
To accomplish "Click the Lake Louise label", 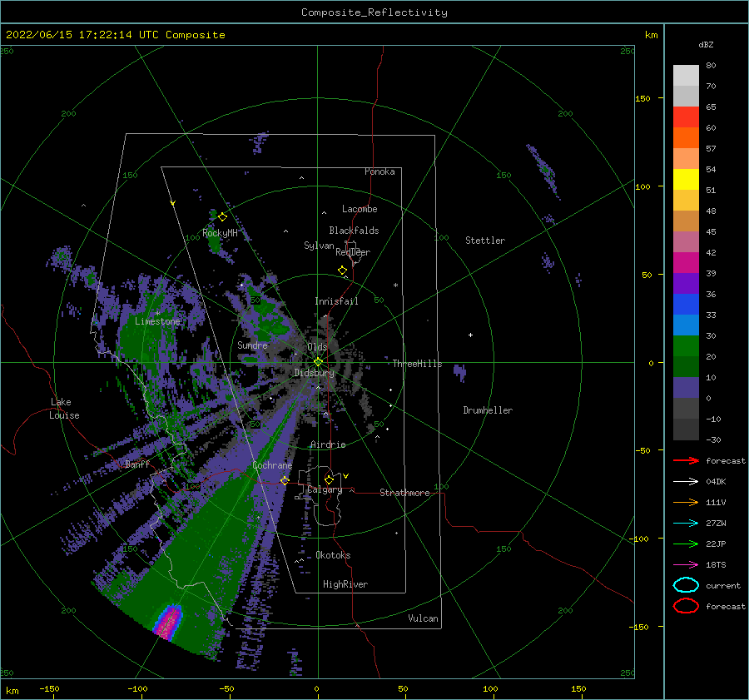I will pyautogui.click(x=64, y=409).
